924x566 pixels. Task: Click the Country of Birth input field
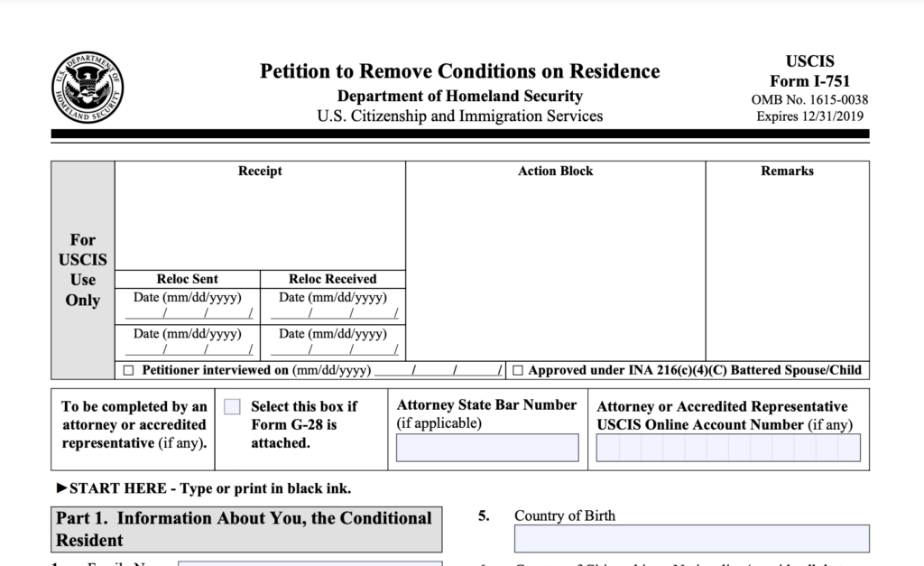691,538
